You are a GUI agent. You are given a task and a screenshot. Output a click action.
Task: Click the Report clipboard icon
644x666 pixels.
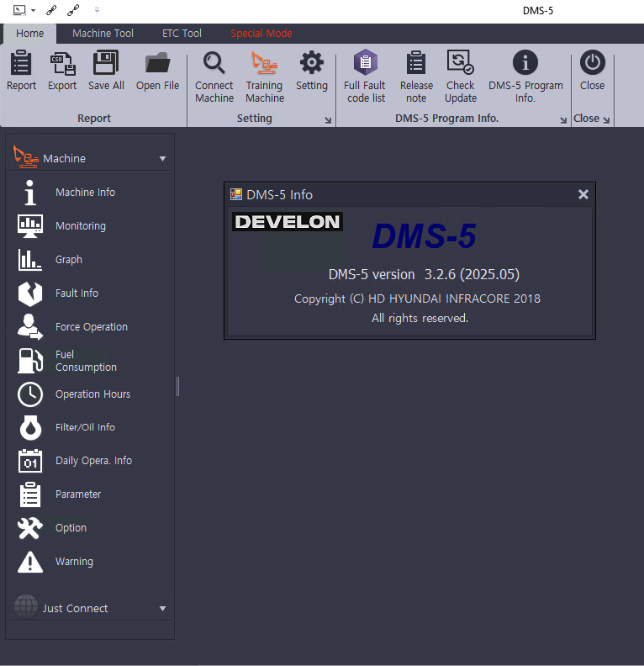pos(21,62)
